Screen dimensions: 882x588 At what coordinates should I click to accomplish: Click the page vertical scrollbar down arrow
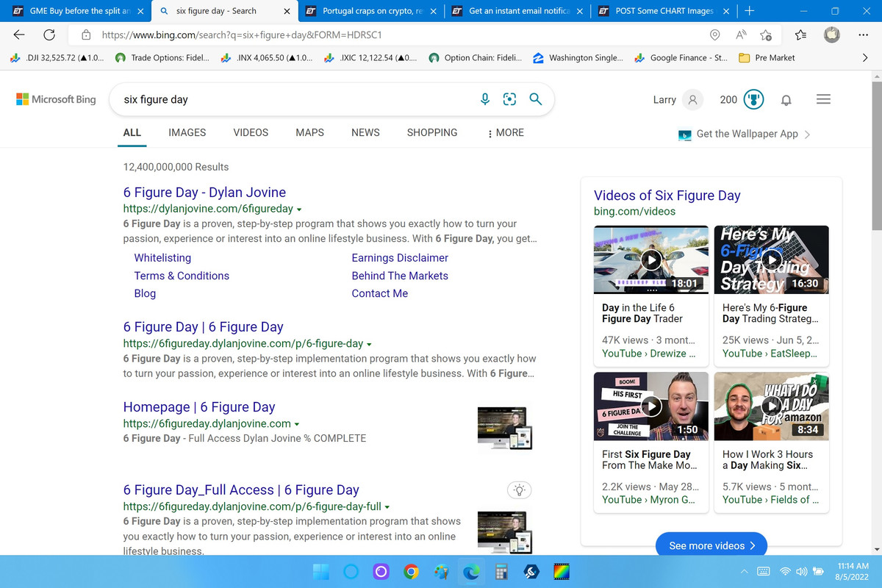click(x=876, y=549)
